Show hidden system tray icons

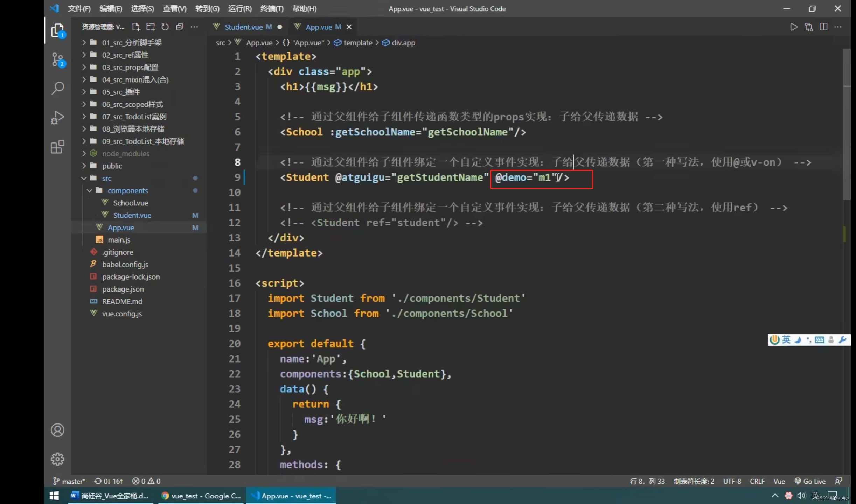[775, 496]
